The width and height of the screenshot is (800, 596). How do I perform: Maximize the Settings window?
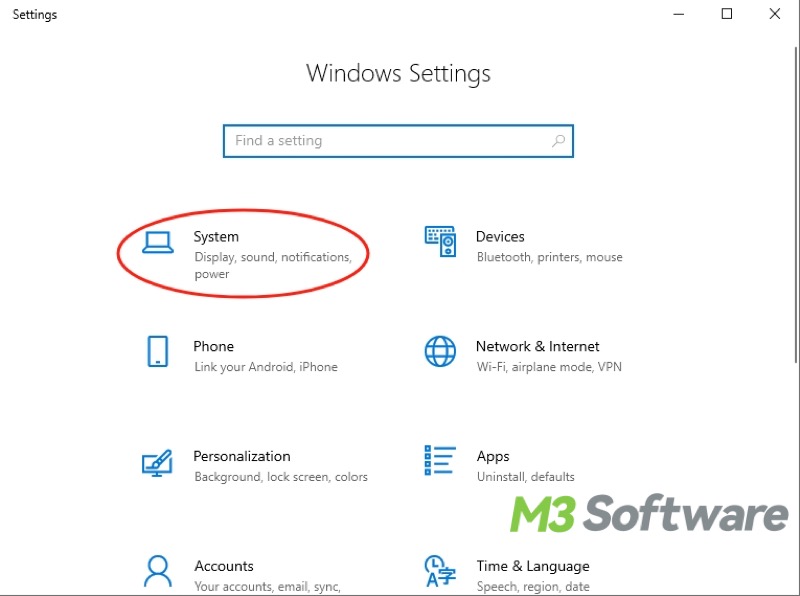[727, 14]
